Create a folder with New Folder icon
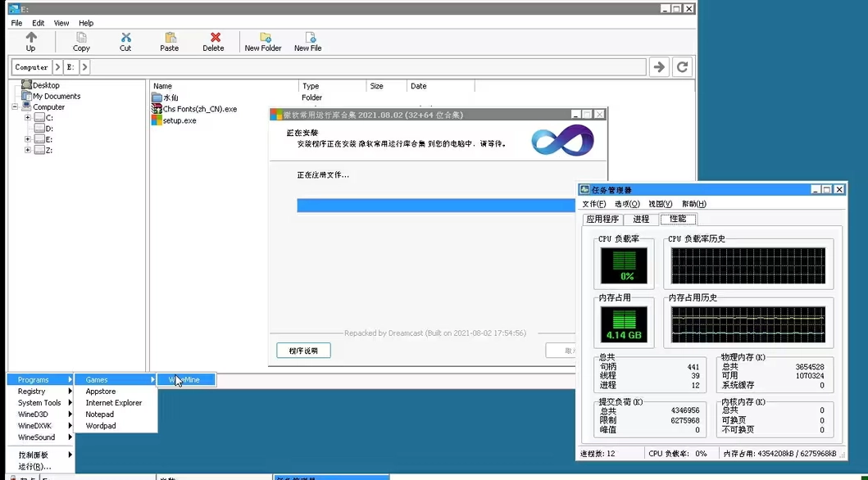868x480 pixels. pyautogui.click(x=265, y=38)
